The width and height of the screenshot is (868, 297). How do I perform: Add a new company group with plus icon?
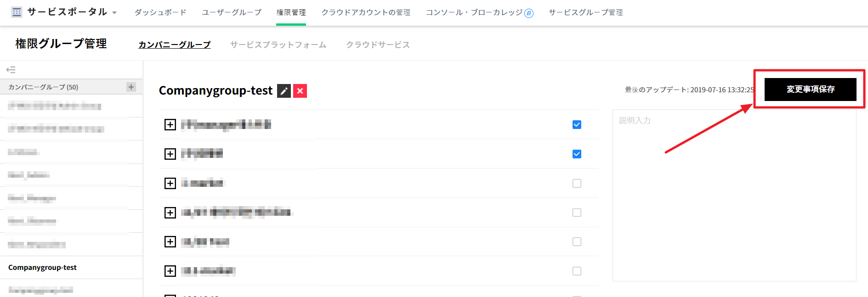click(x=131, y=87)
